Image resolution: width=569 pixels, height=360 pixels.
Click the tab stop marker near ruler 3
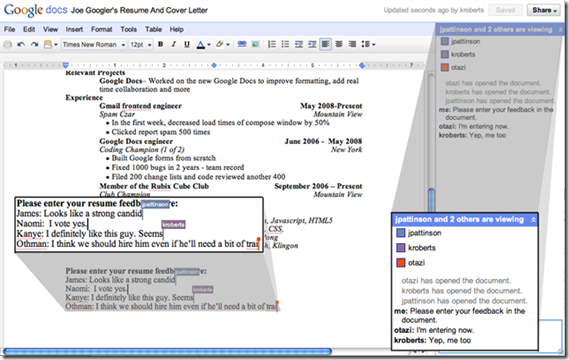point(214,65)
